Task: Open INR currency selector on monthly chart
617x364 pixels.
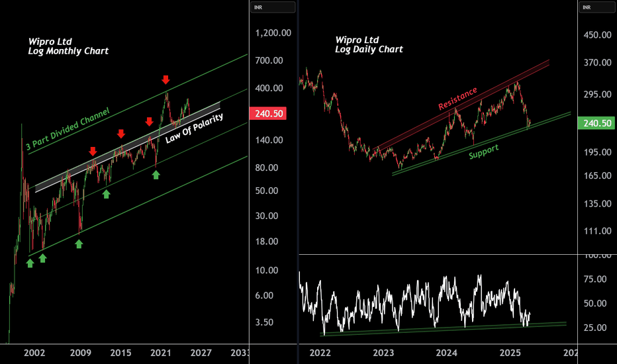Action: pos(273,7)
